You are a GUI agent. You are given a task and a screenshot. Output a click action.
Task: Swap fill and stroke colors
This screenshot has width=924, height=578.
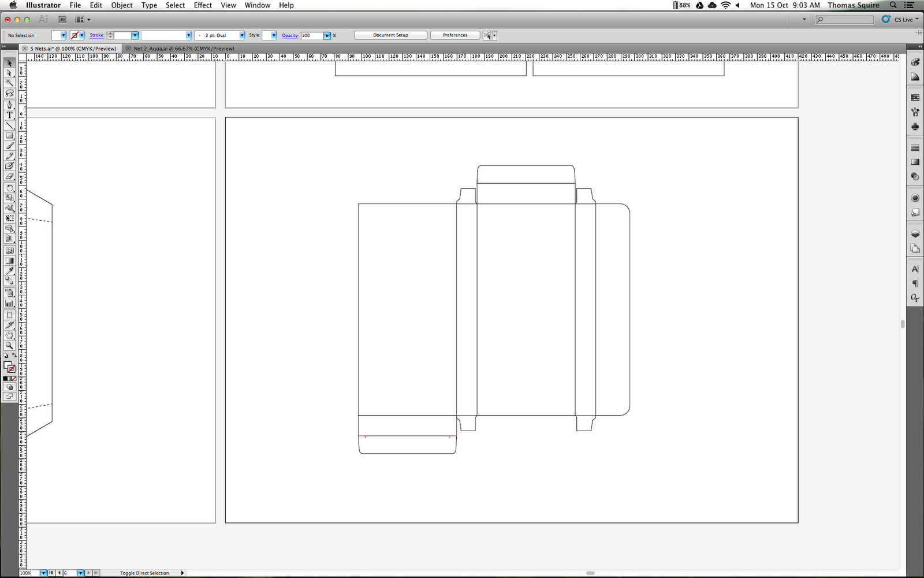15,354
